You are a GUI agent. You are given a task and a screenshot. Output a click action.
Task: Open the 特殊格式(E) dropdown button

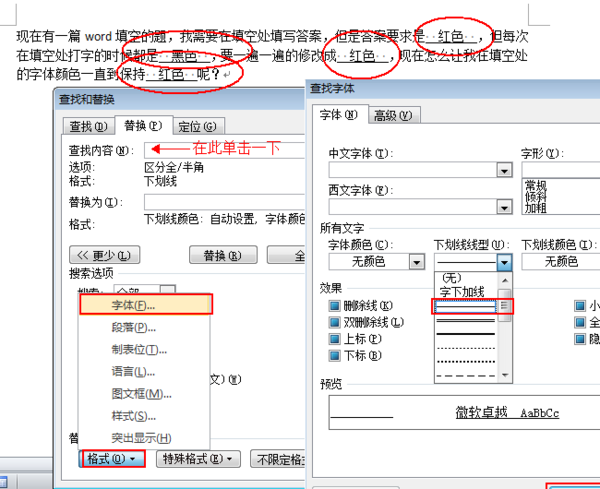198,458
